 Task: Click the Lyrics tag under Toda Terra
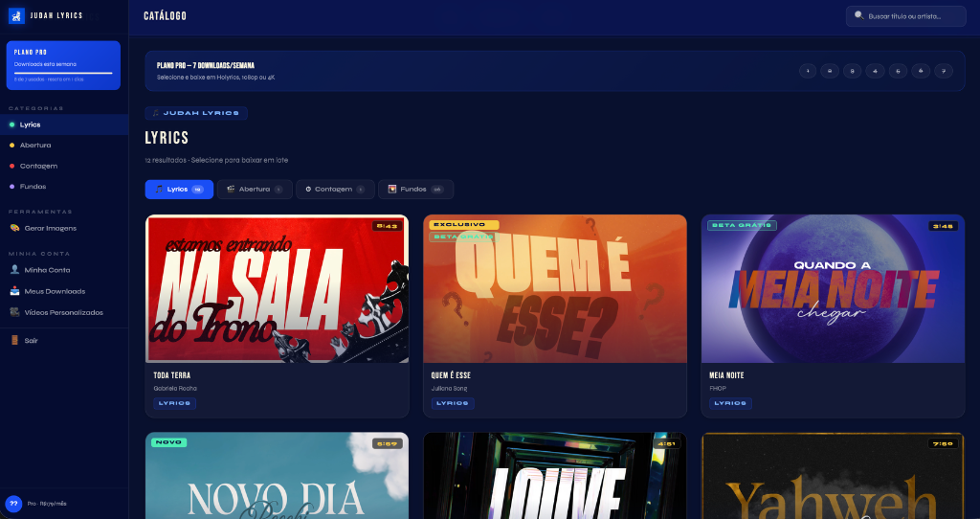click(x=174, y=403)
